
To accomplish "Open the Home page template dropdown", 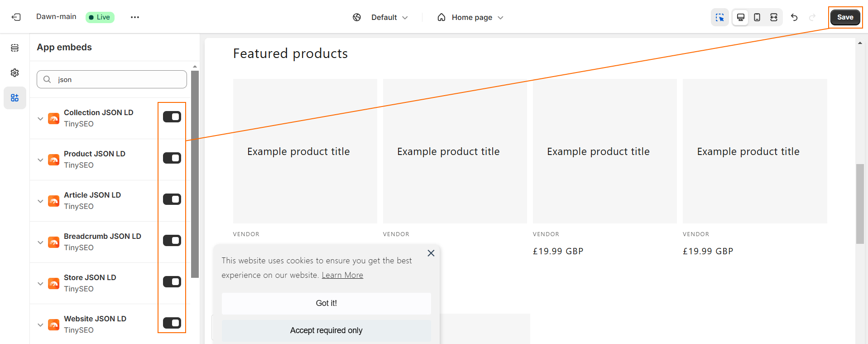I will pos(471,17).
